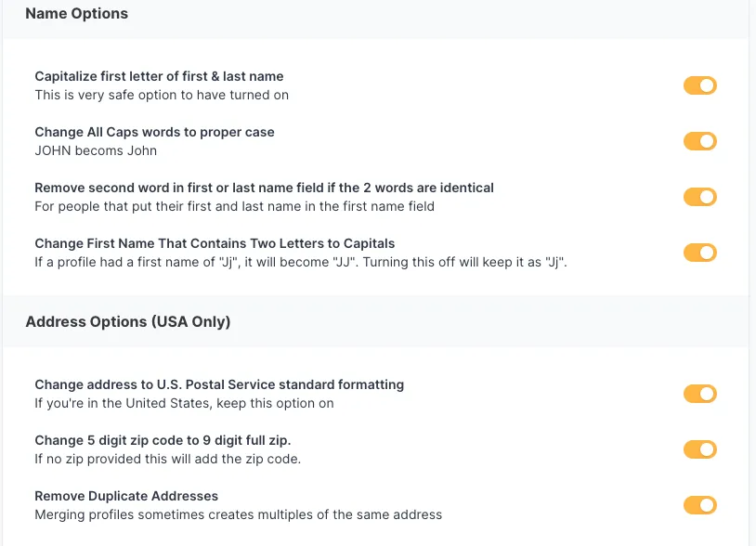Turn off Remove second identical word switch
The height and width of the screenshot is (546, 756).
point(700,197)
